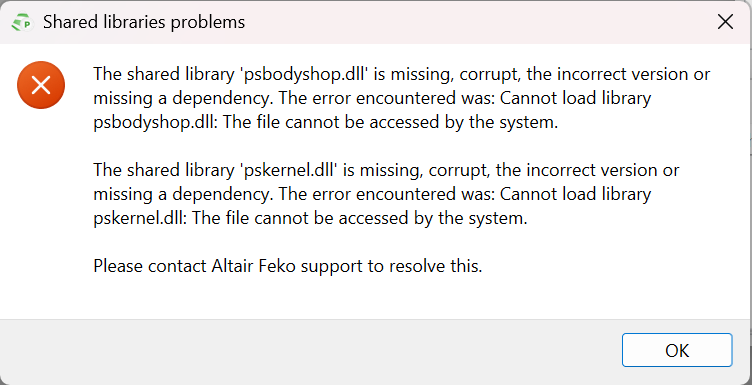Click 'Cannot load library' in the pskernel paragraph
The width and height of the screenshot is (752, 385).
click(576, 194)
